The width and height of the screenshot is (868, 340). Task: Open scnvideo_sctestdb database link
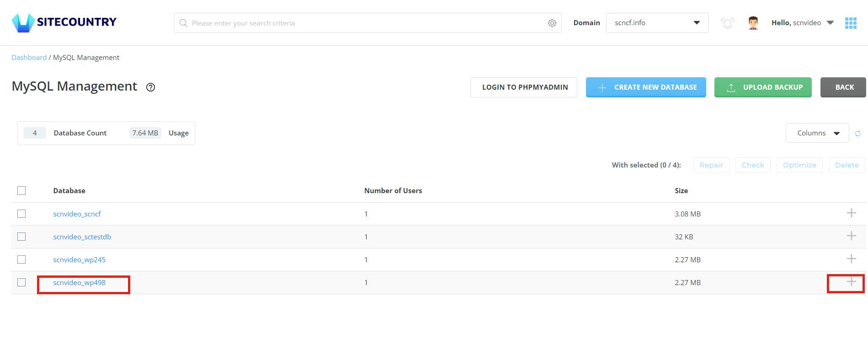click(x=82, y=237)
